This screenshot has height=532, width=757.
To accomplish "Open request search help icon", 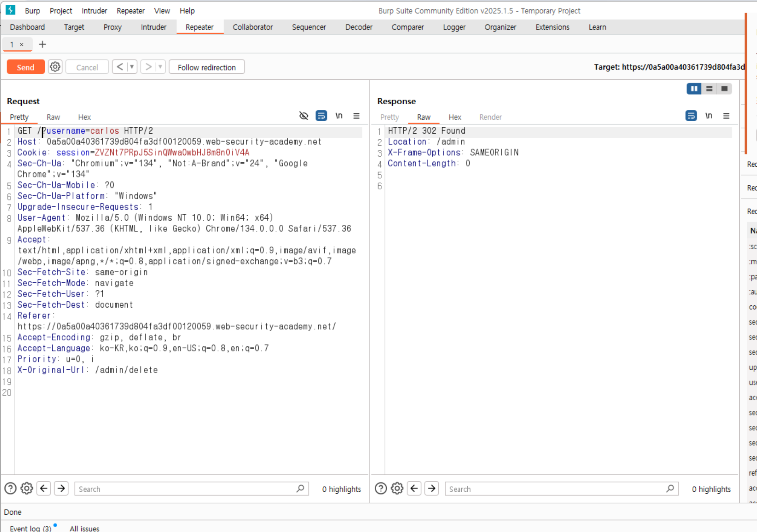I will 10,489.
